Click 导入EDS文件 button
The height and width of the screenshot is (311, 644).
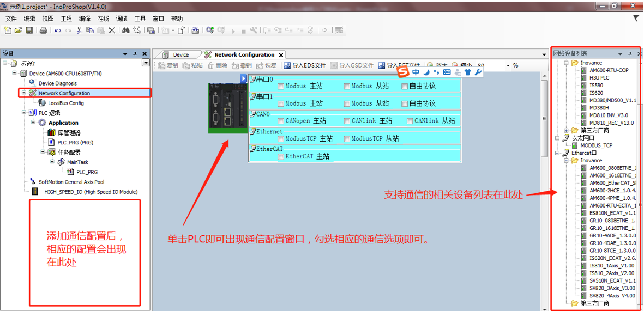pyautogui.click(x=305, y=65)
